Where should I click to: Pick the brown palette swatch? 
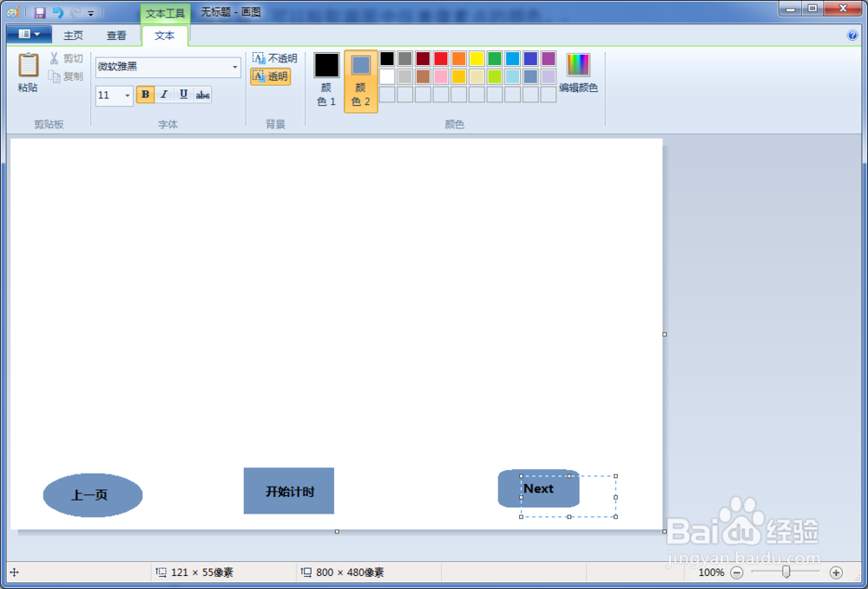click(423, 76)
